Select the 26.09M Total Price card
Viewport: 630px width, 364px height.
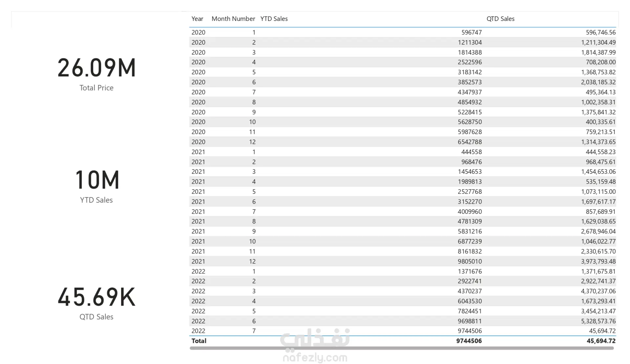(96, 68)
